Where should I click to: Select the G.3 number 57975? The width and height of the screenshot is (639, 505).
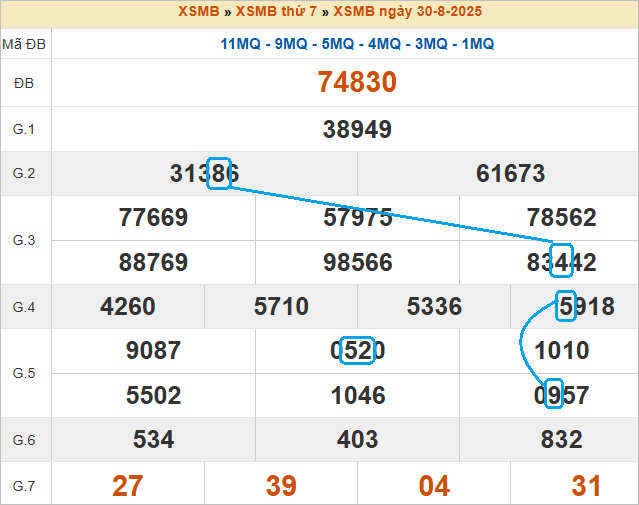357,217
